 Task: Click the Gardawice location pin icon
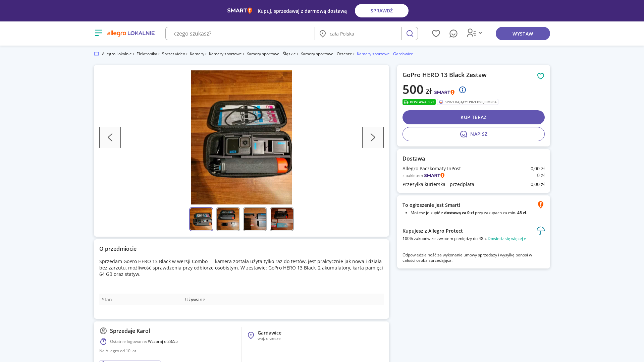click(251, 336)
